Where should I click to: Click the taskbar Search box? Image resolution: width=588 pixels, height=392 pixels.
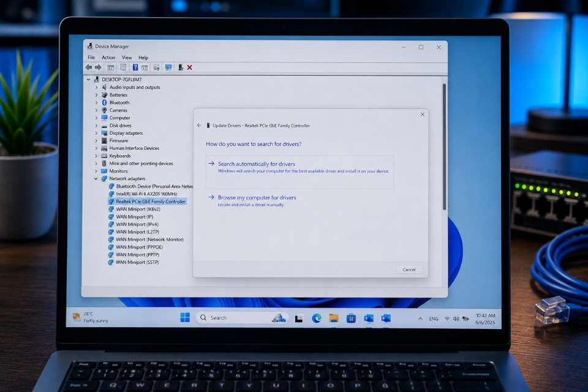243,318
